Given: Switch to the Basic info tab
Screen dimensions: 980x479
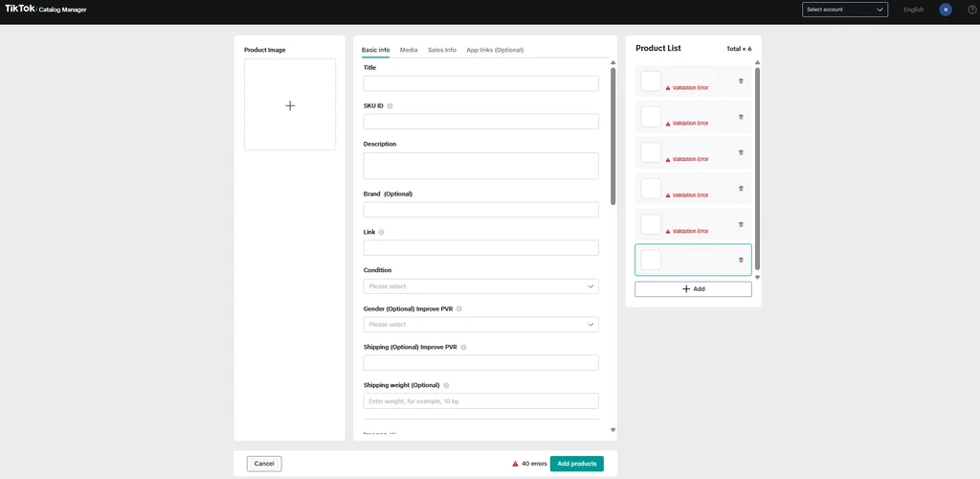Looking at the screenshot, I should pos(375,50).
